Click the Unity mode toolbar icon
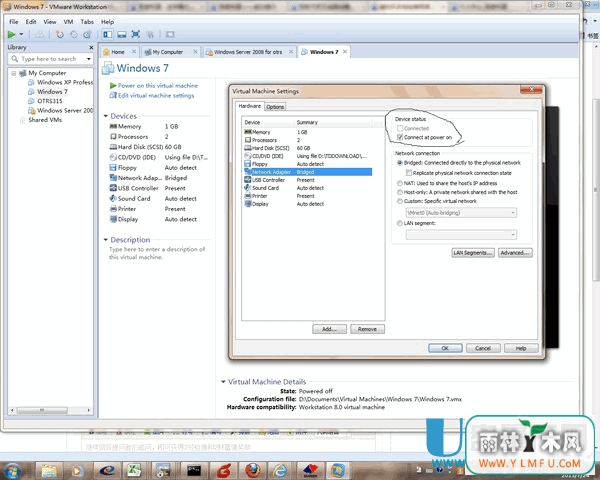Viewport: 600px width, 480px height. click(150, 34)
